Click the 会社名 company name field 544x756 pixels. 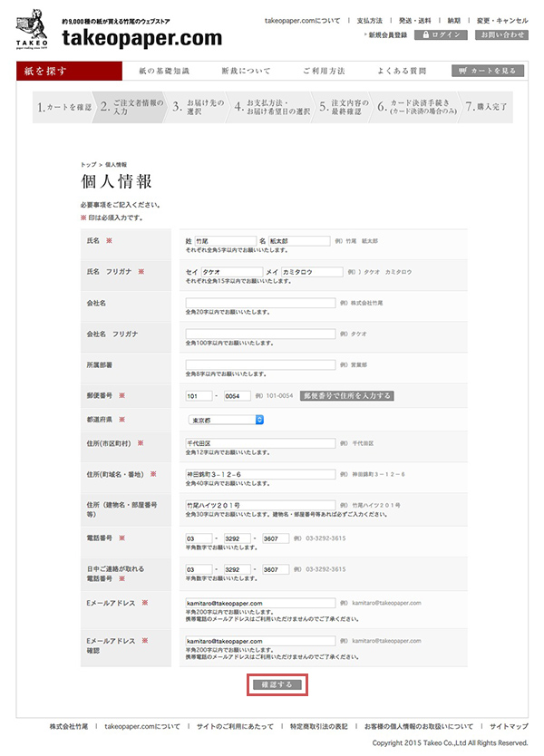click(259, 303)
